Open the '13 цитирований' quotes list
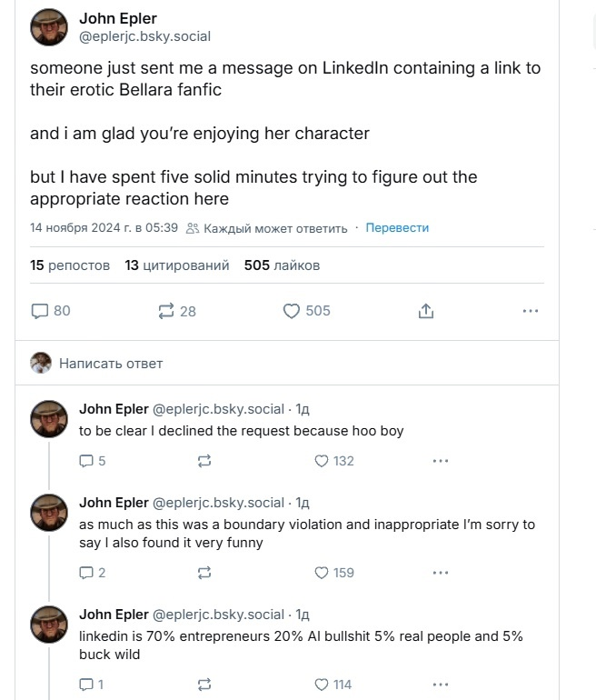The width and height of the screenshot is (596, 700). (x=177, y=265)
